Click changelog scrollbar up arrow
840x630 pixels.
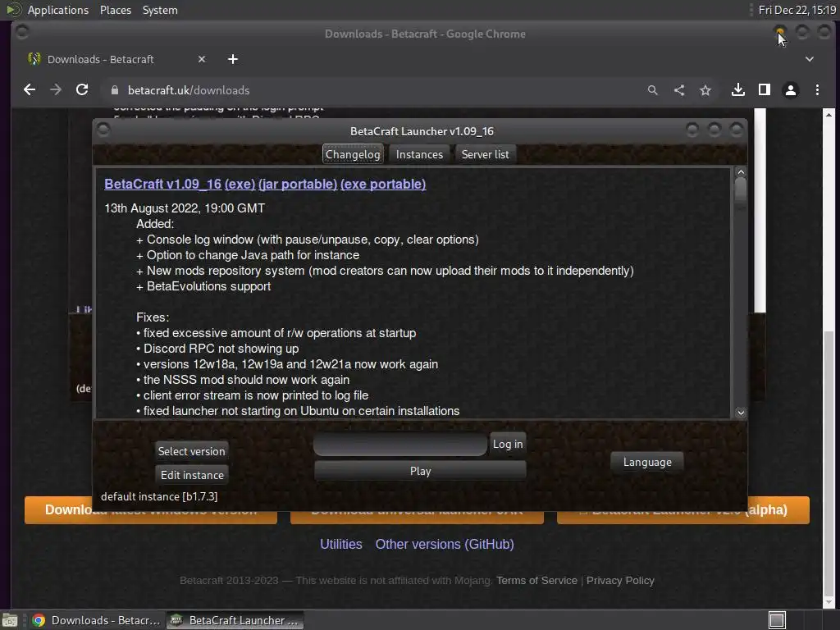click(x=741, y=172)
